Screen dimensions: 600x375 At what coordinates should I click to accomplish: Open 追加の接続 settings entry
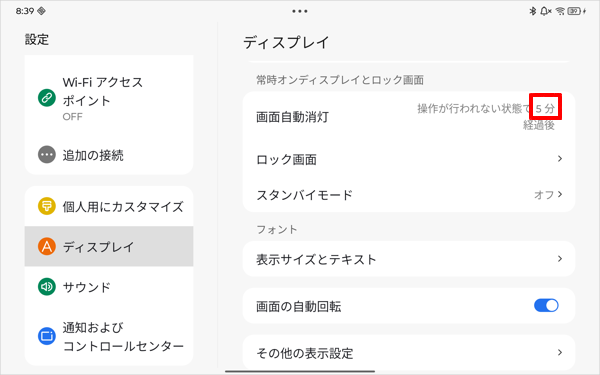click(109, 155)
